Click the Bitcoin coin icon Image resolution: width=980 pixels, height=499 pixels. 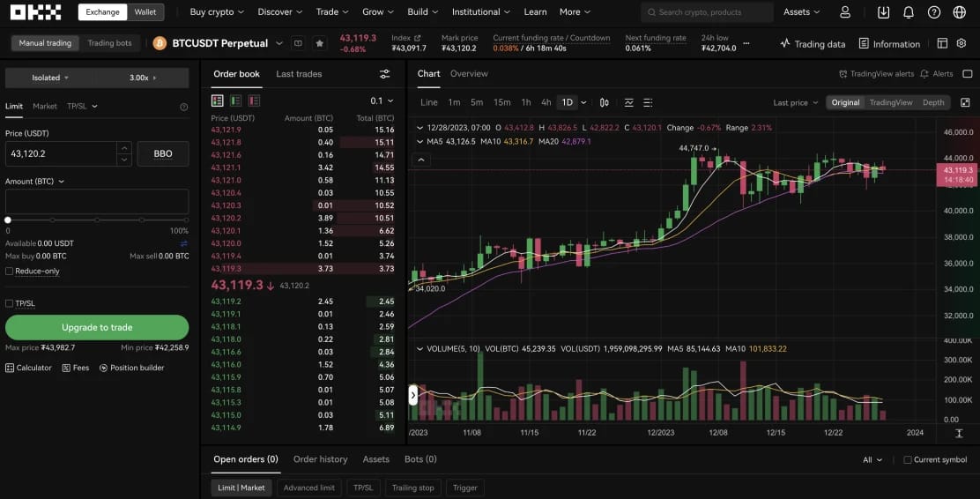160,43
